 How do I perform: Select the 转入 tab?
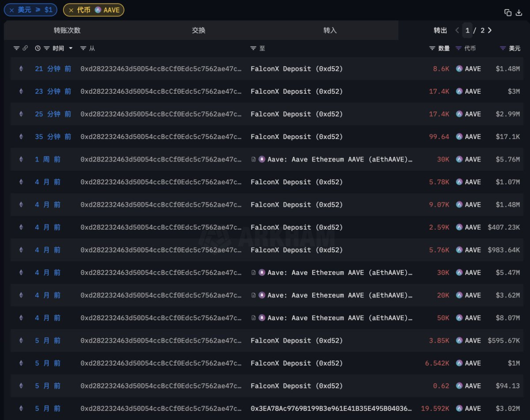[x=330, y=31]
